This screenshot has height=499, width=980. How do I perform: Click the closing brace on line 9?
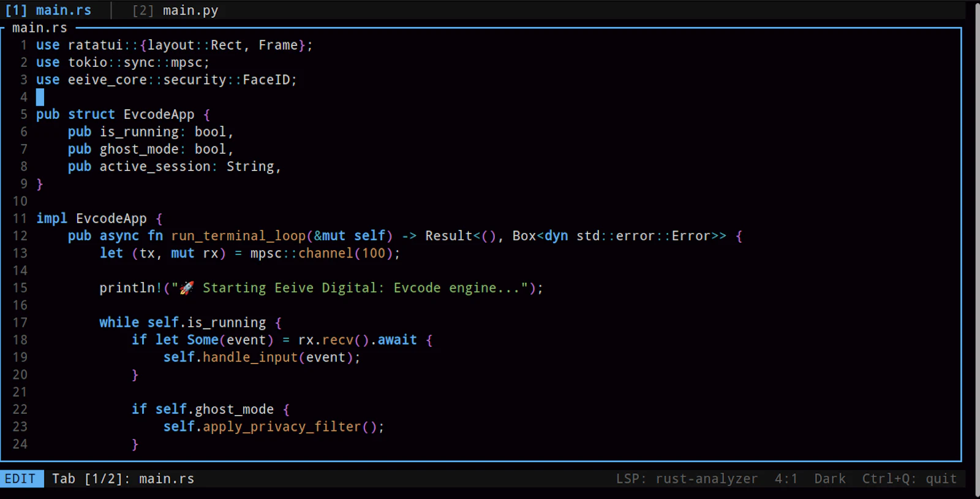coord(40,184)
